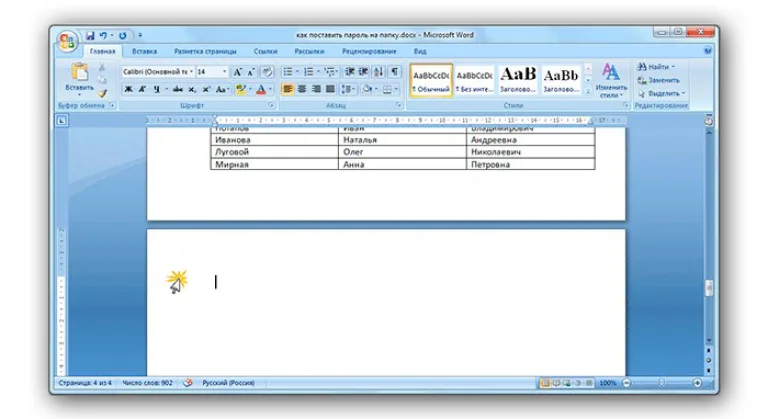Image resolution: width=768 pixels, height=419 pixels.
Task: Click the table cell containing Олег
Action: click(402, 152)
